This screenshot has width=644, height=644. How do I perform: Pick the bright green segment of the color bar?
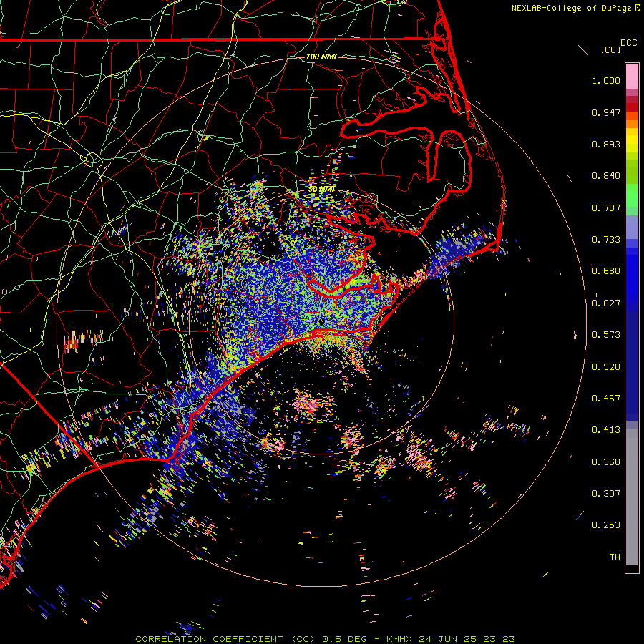tap(632, 195)
